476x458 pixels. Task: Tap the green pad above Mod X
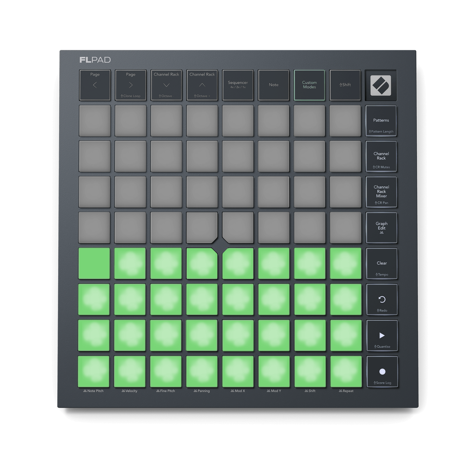pos(238,371)
